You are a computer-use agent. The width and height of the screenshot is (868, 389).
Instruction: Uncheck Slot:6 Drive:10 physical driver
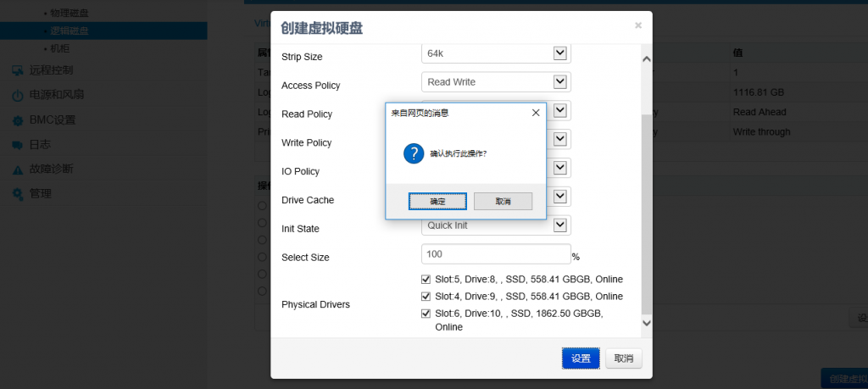(426, 314)
